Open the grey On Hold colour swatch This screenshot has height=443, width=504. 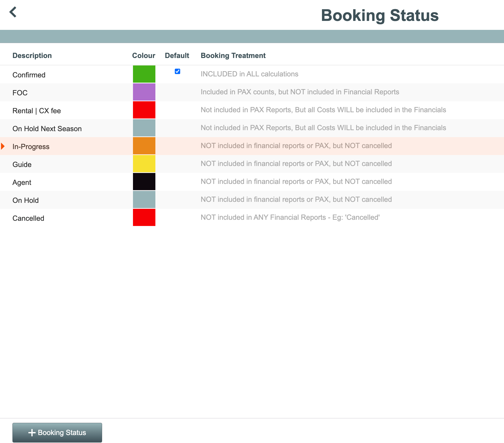pyautogui.click(x=144, y=200)
